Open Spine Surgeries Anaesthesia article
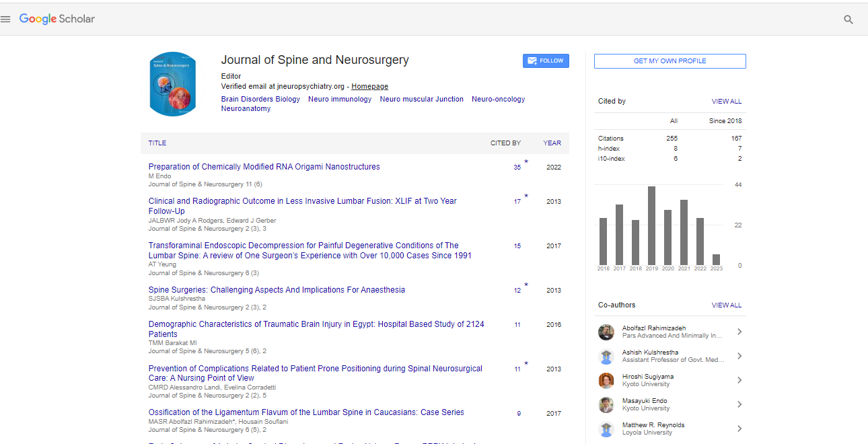Viewport: 868px width, 444px height. point(277,290)
